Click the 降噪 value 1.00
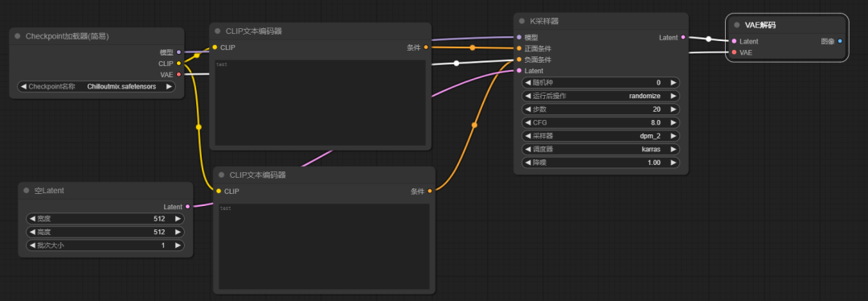868x301 pixels. coord(654,163)
